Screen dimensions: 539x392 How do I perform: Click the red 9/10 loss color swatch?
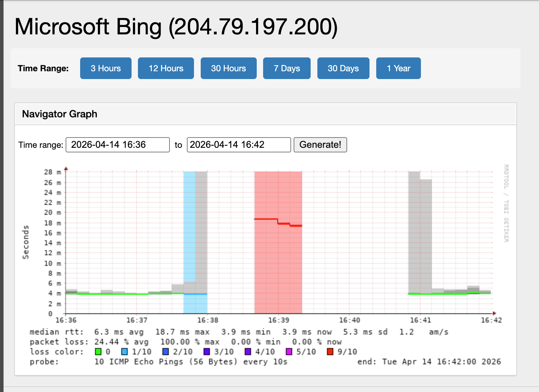click(x=330, y=351)
